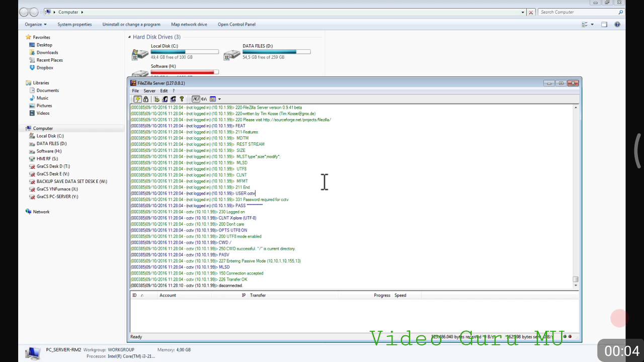Select Libraries in navigation pane
This screenshot has height=362, width=644.
[41, 83]
